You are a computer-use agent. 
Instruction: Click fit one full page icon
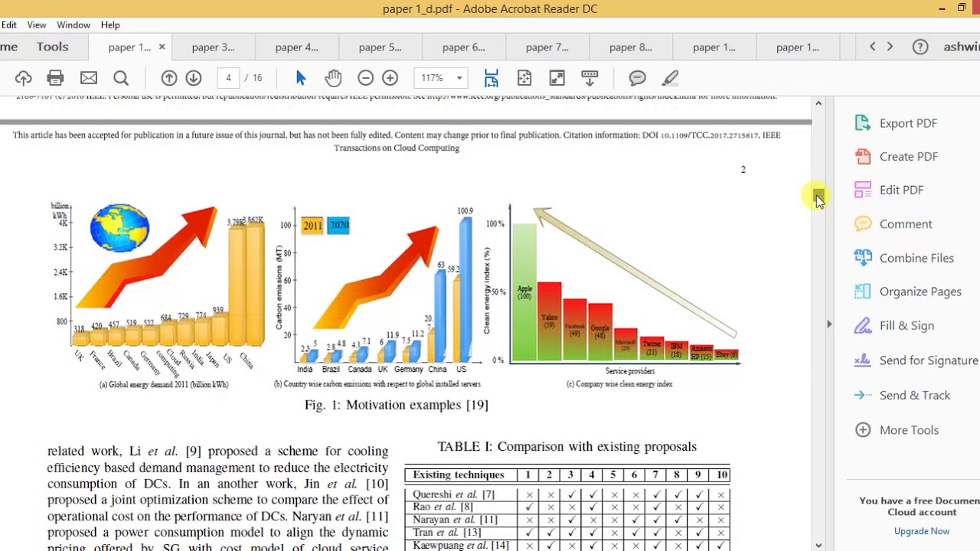(x=524, y=78)
